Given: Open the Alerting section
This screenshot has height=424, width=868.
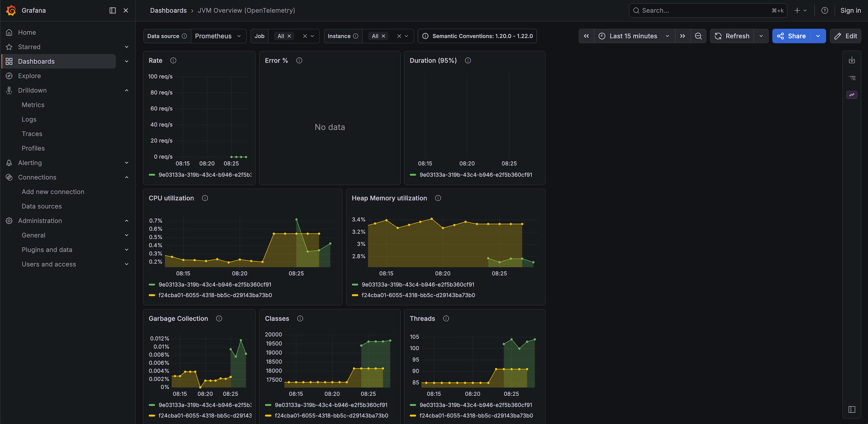Looking at the screenshot, I should click(30, 163).
